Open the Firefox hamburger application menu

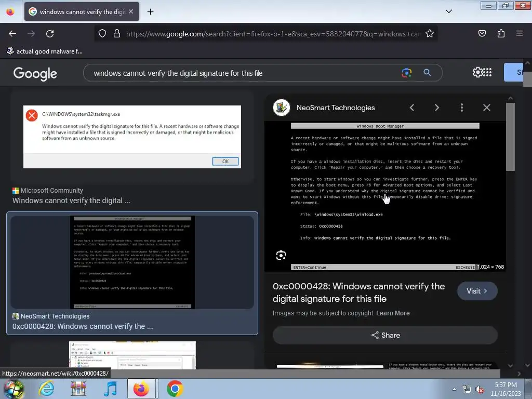point(520,33)
